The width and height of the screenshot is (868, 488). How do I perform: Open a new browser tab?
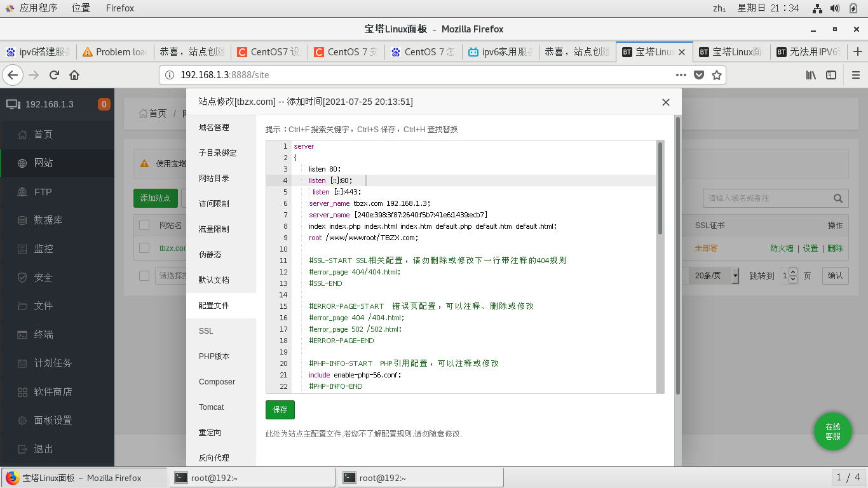858,52
